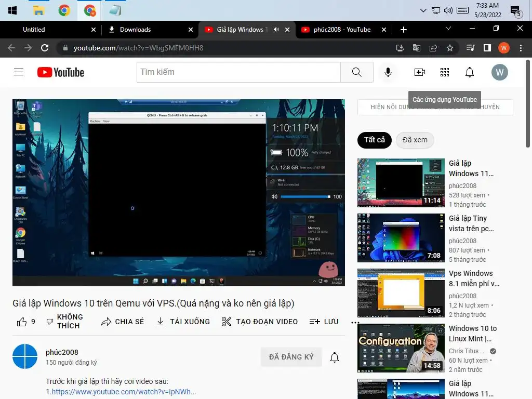Toggle the Chrome side panel

(x=487, y=48)
